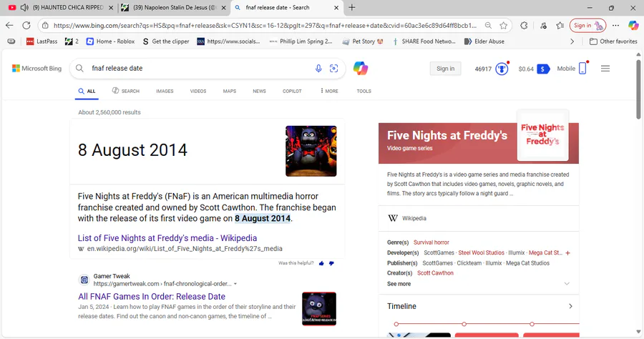
Task: Click the browser back arrow
Action: (x=9, y=26)
